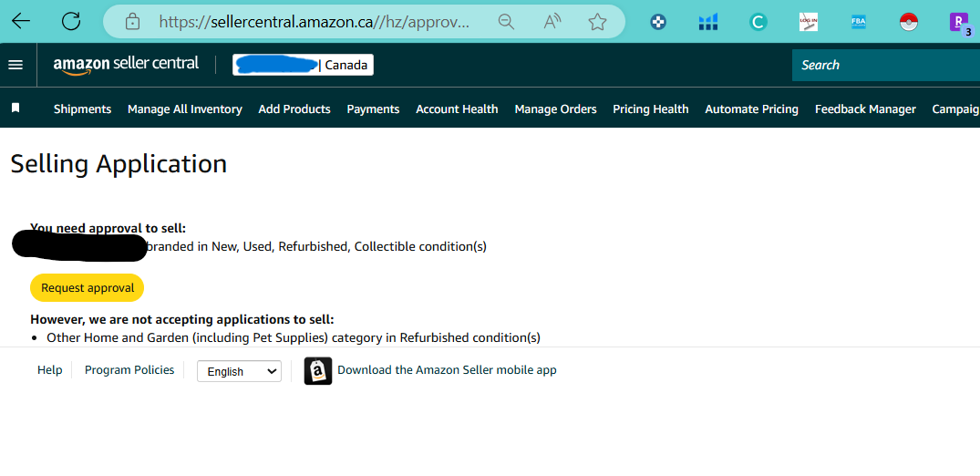Expand the English language dropdown
Screen dimensions: 980x476
pyautogui.click(x=240, y=371)
